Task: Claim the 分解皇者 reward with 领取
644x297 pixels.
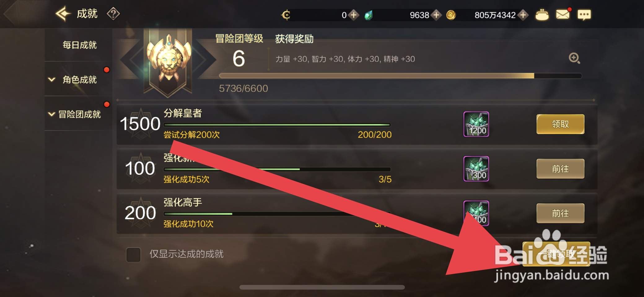Action: (x=560, y=124)
